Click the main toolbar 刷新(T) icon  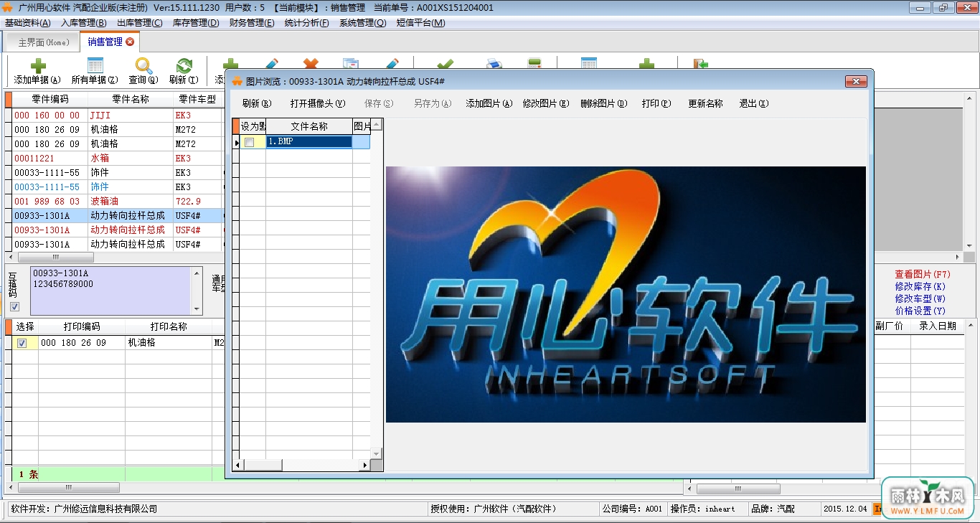coord(184,66)
